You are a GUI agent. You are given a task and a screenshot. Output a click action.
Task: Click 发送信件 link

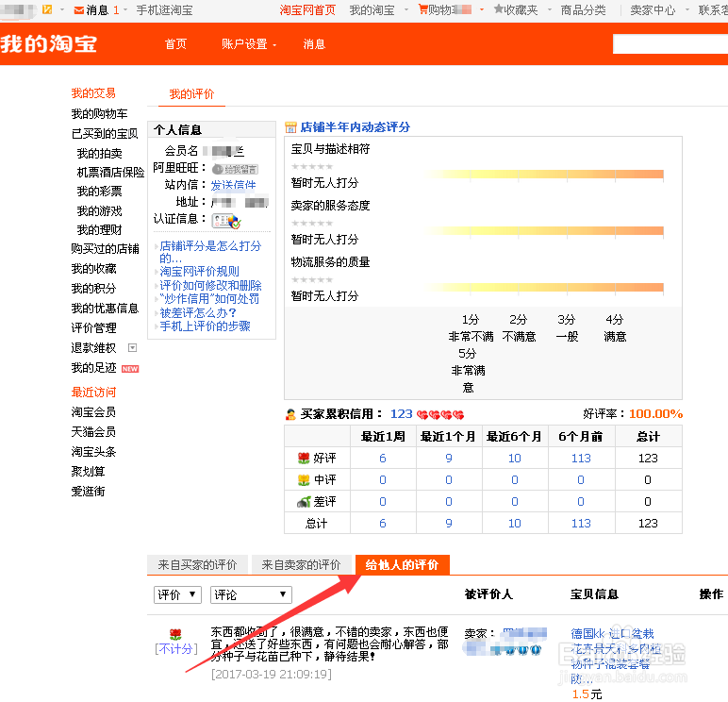233,185
